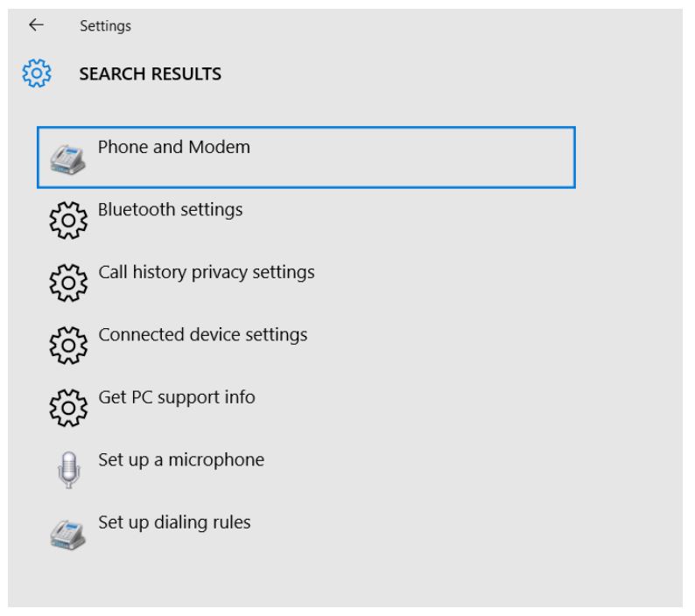The image size is (695, 616).
Task: Open Set up dialing rules
Action: tap(174, 523)
